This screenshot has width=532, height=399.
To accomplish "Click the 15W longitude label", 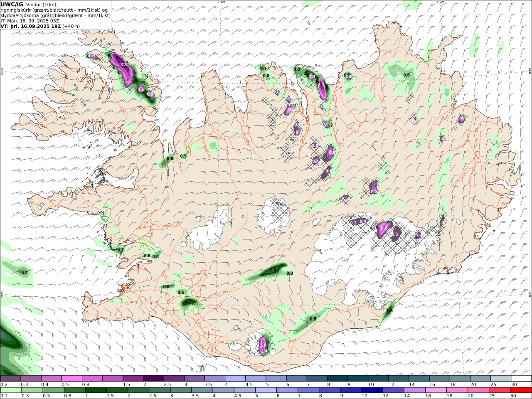I will [x=440, y=2].
